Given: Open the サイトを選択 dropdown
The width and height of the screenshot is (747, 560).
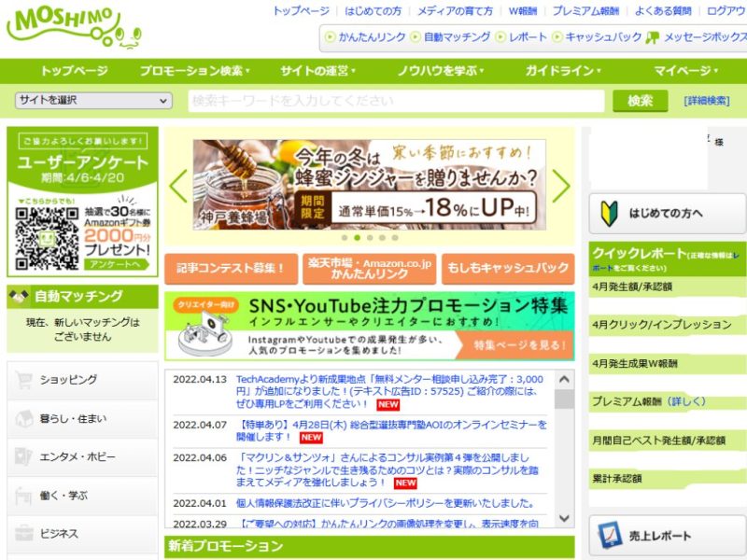Looking at the screenshot, I should point(93,101).
